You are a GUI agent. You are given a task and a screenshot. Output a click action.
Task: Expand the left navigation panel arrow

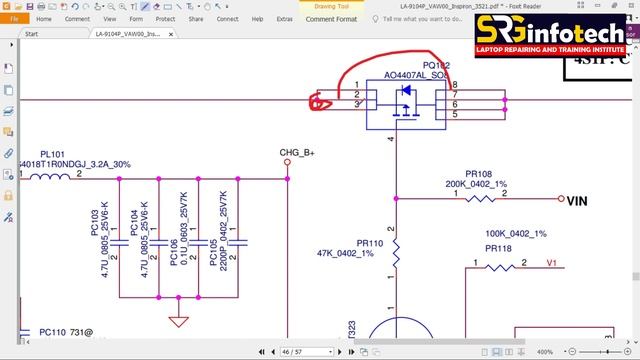pyautogui.click(x=11, y=44)
